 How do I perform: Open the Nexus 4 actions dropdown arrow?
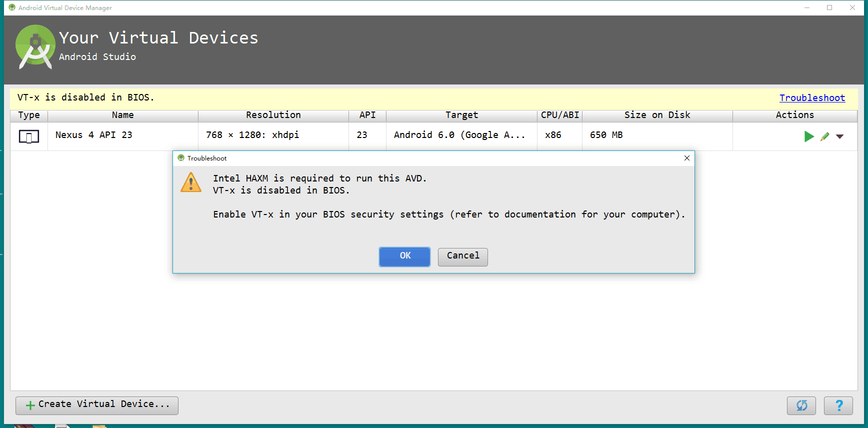840,136
